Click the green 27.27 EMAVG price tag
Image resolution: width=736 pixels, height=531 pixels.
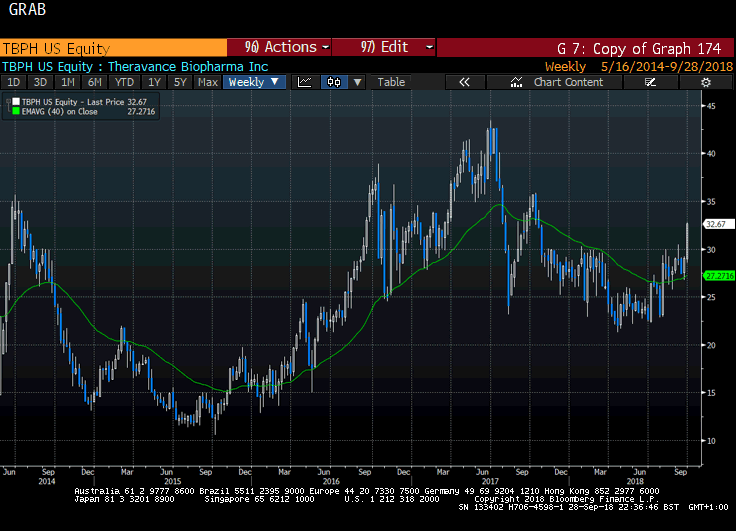click(714, 275)
